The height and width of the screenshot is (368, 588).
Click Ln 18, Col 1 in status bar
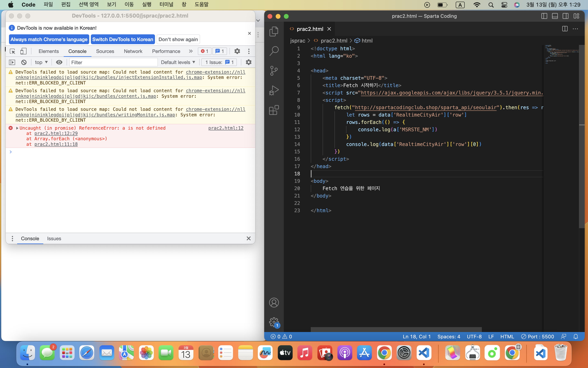point(417,337)
